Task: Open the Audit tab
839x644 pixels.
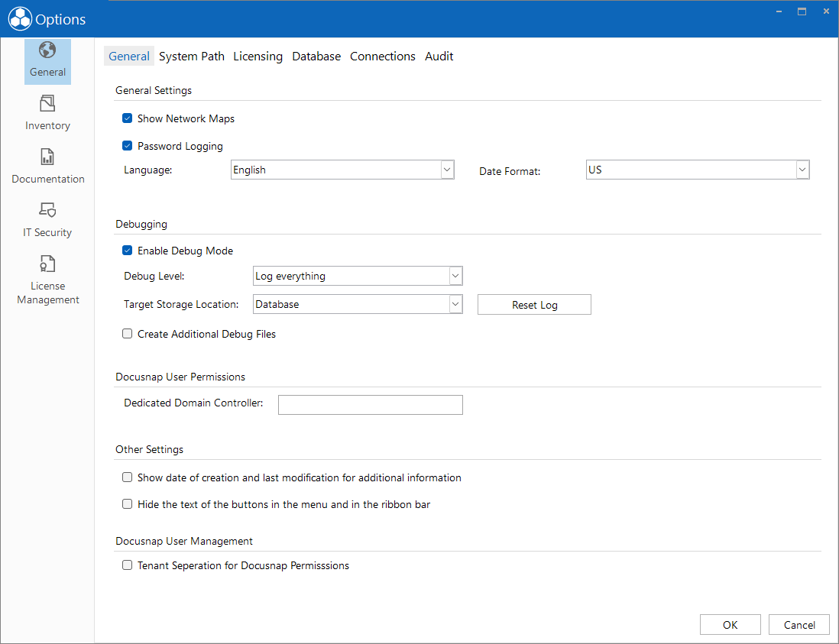Action: click(x=439, y=57)
